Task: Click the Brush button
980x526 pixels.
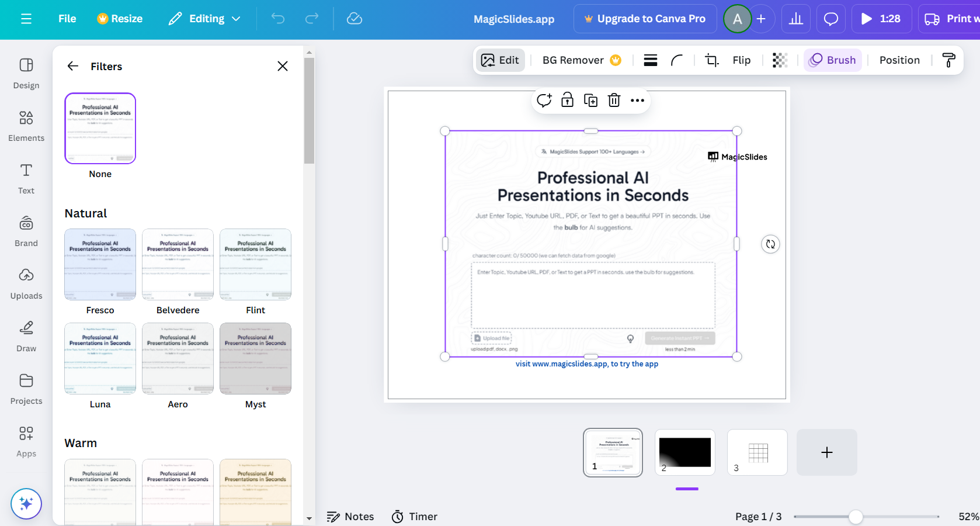Action: pos(833,60)
